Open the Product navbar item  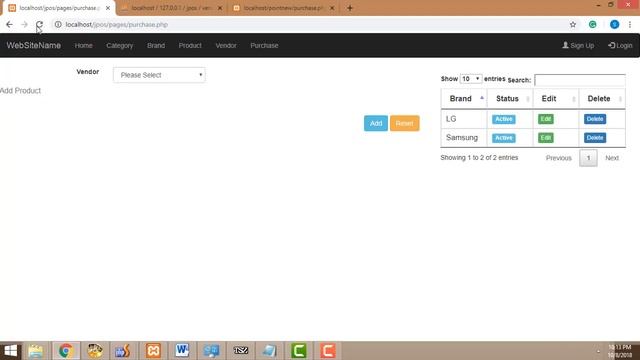pos(190,45)
